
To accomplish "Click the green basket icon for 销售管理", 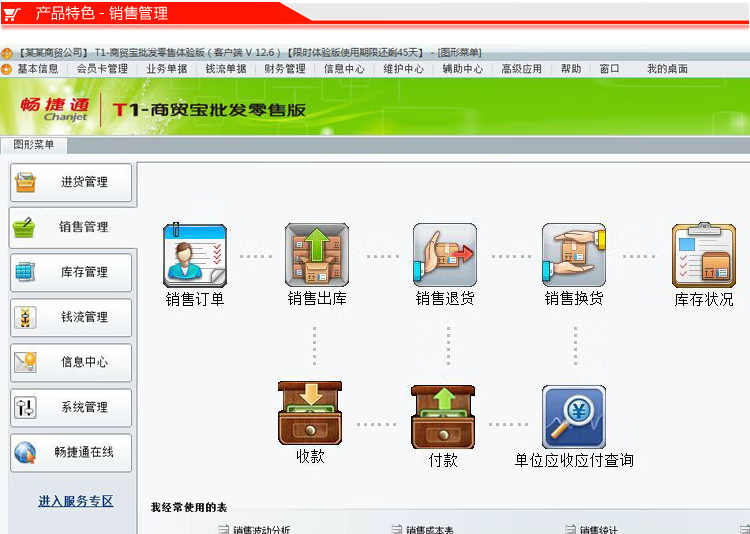I will click(24, 227).
